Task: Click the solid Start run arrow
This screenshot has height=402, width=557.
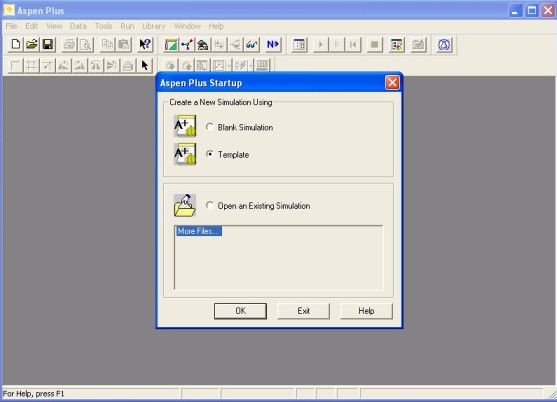Action: click(320, 45)
